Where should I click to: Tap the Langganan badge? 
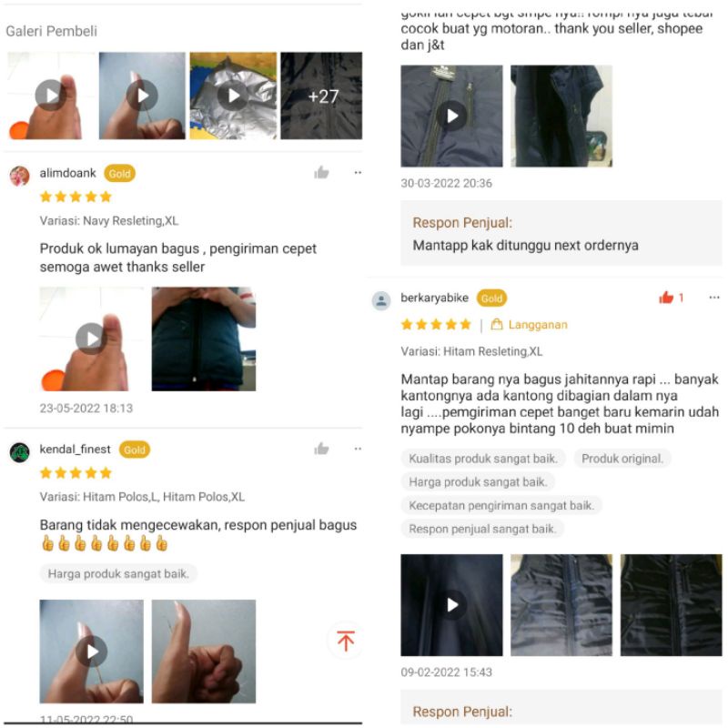[530, 325]
